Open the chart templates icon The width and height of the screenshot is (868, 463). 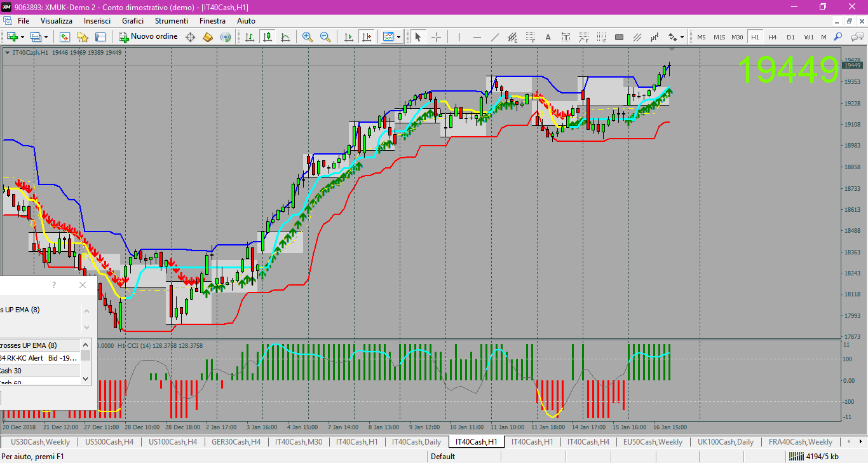[x=388, y=37]
